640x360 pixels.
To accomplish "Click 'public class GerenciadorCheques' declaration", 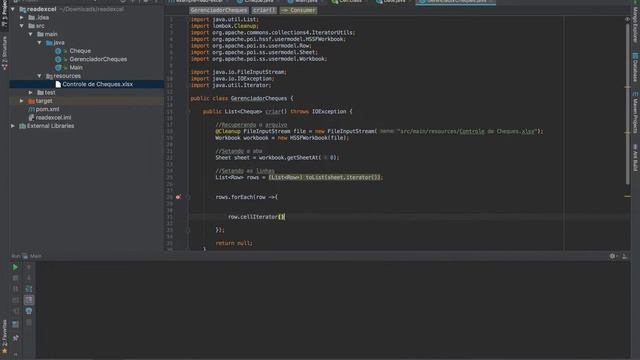I will tap(242, 98).
